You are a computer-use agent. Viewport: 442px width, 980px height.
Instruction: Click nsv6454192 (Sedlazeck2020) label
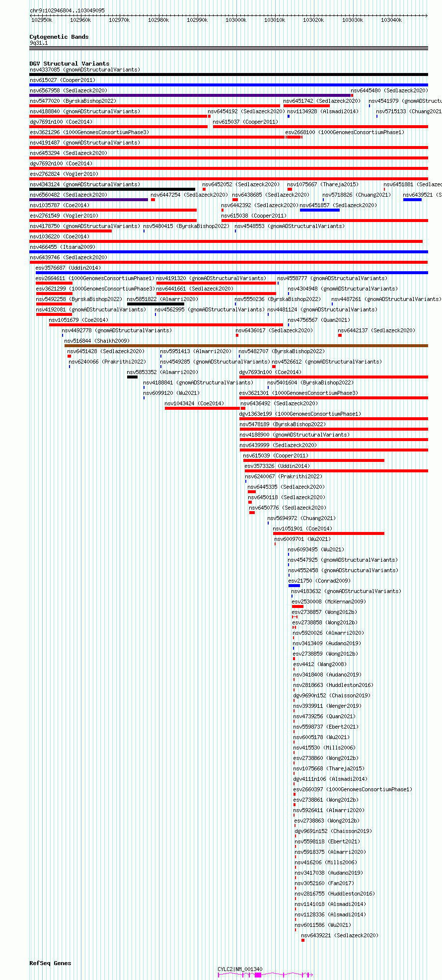pyautogui.click(x=246, y=111)
